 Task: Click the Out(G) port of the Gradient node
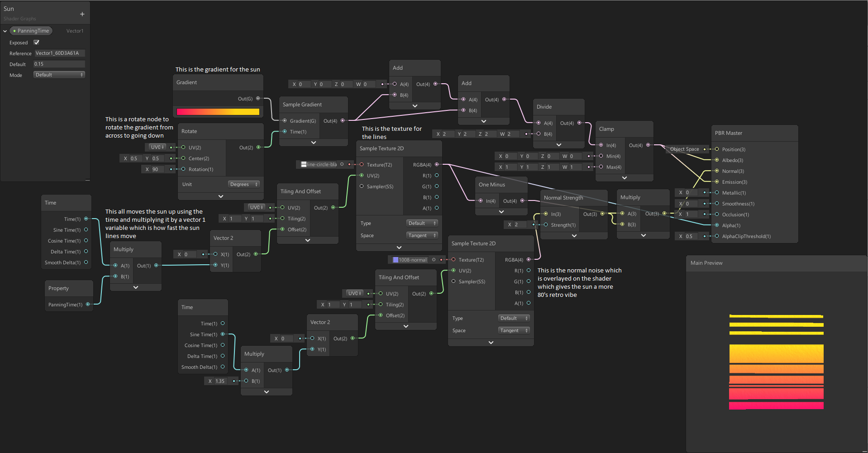click(258, 98)
